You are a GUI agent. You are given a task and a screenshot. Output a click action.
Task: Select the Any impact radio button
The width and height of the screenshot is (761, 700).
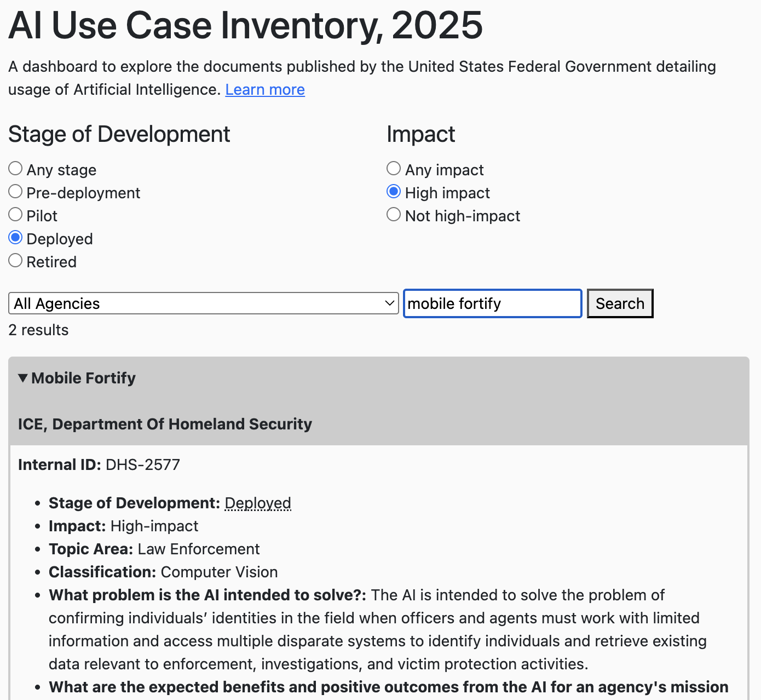[394, 168]
